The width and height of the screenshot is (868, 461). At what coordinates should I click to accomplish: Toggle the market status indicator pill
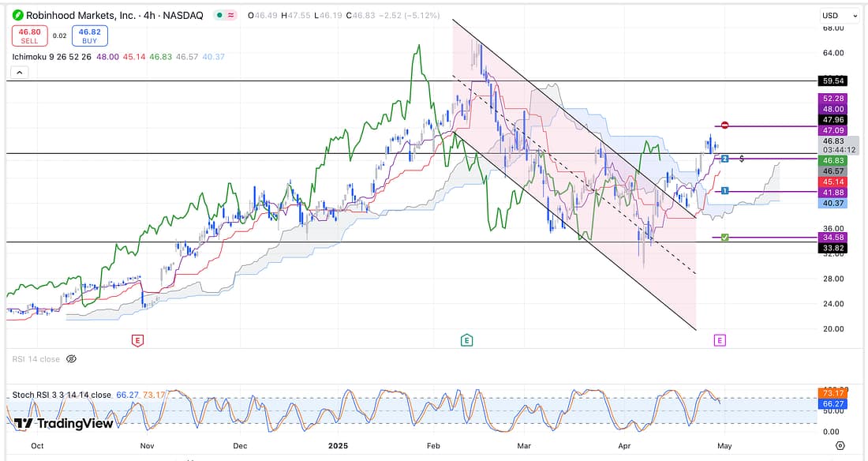231,15
